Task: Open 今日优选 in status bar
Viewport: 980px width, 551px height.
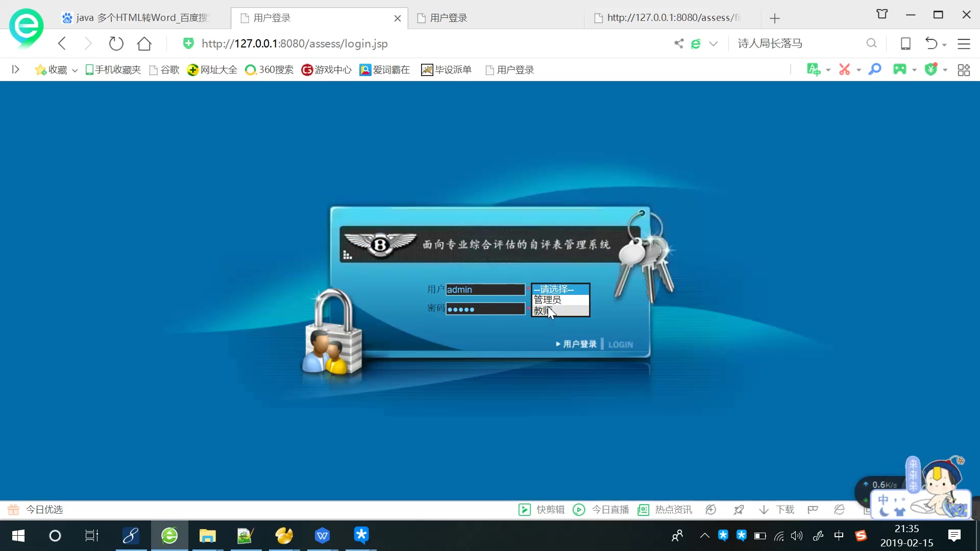Action: [x=35, y=510]
